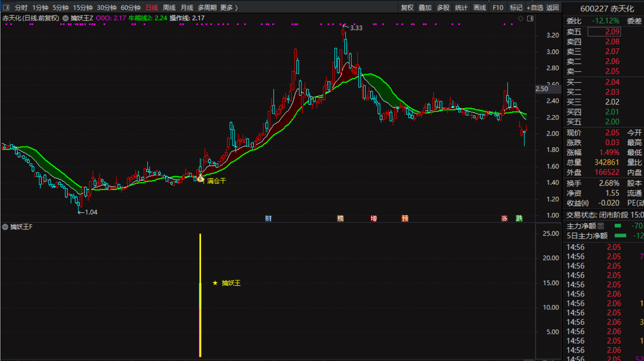This screenshot has height=361, width=644.
Task: Click the diamond icon above the chart
Action: (521, 18)
